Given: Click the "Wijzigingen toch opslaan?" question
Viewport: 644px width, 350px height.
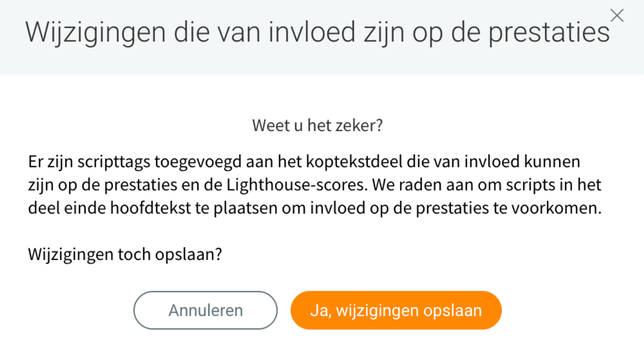Looking at the screenshot, I should click(125, 255).
